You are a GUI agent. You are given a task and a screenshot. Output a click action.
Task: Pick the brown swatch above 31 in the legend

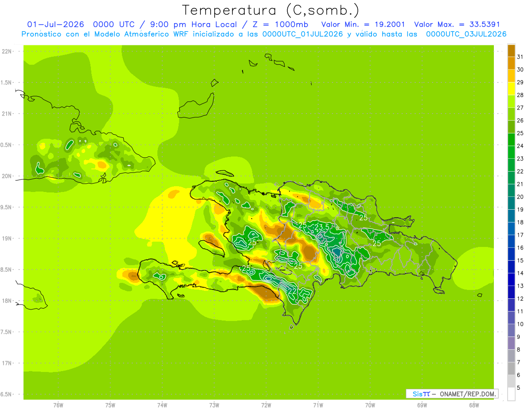(511, 51)
